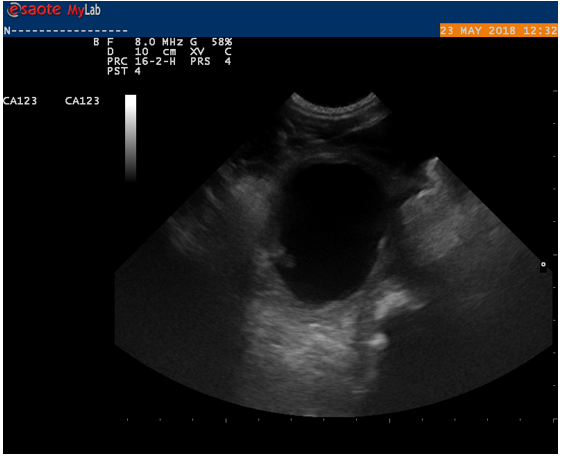Select the depth setting D 10 cm
Screen dimensions: 562x456
point(142,52)
